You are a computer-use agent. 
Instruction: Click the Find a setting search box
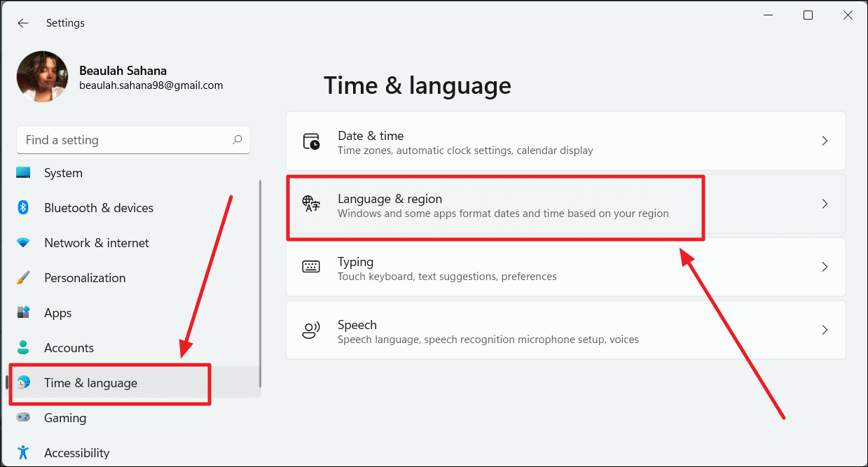point(133,139)
